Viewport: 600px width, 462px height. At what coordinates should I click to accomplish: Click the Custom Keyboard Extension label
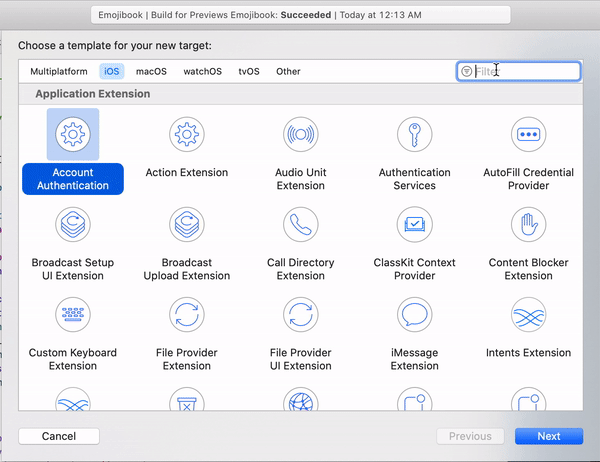(73, 359)
